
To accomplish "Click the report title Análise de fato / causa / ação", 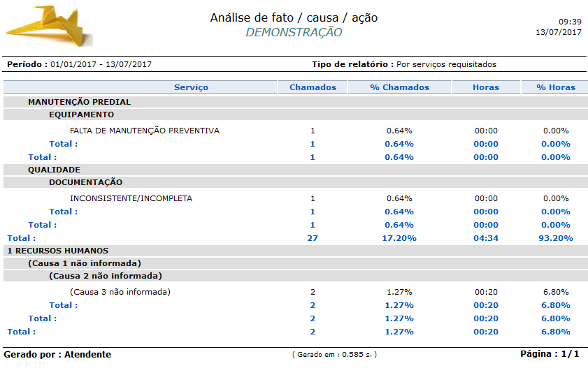I will pyautogui.click(x=294, y=18).
